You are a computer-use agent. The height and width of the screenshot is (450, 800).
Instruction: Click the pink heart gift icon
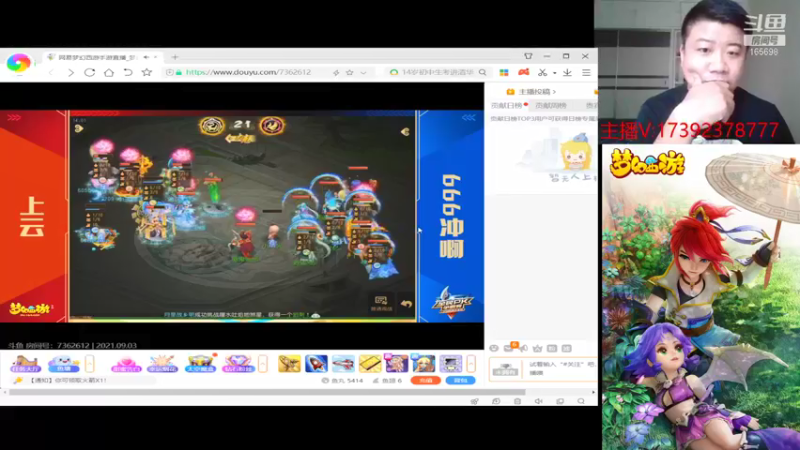126,364
